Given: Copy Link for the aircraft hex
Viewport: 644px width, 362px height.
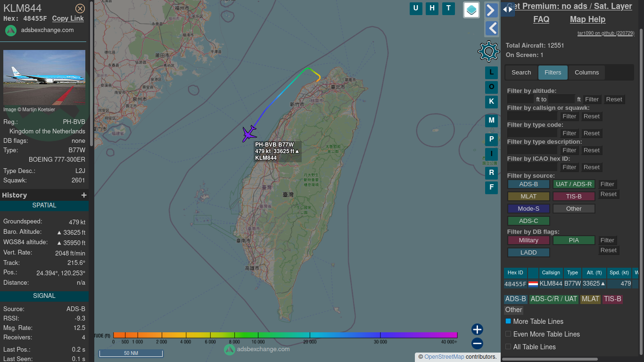Looking at the screenshot, I should [x=68, y=18].
